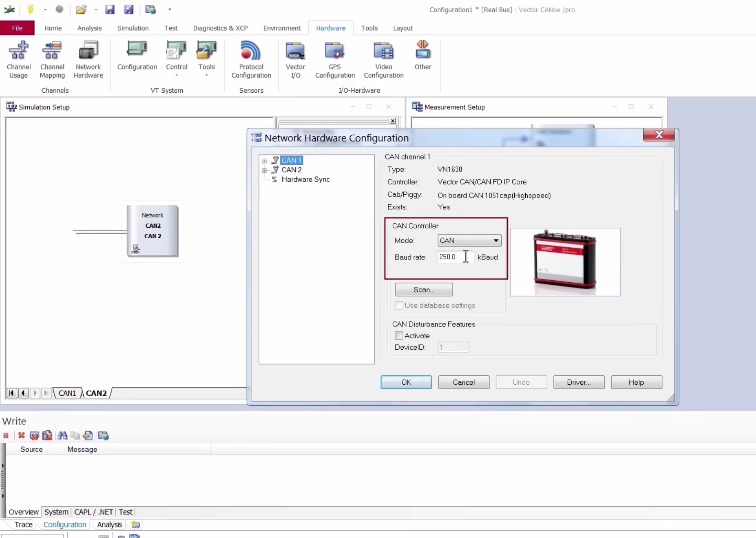The width and height of the screenshot is (756, 538).
Task: Close Network Hardware Configuration dialog
Action: coord(659,135)
